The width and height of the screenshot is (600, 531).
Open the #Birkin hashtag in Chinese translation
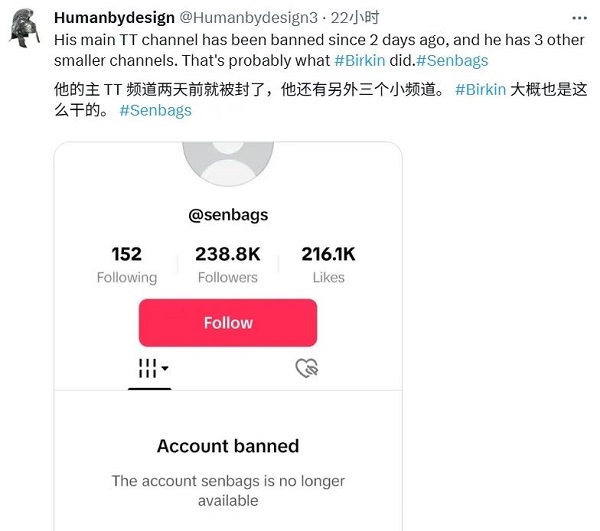click(481, 90)
